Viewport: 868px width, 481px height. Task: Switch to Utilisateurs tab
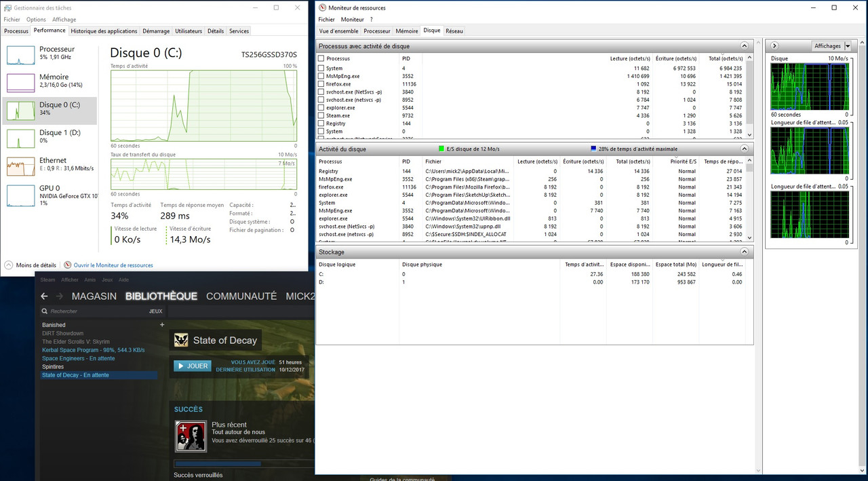click(x=189, y=31)
